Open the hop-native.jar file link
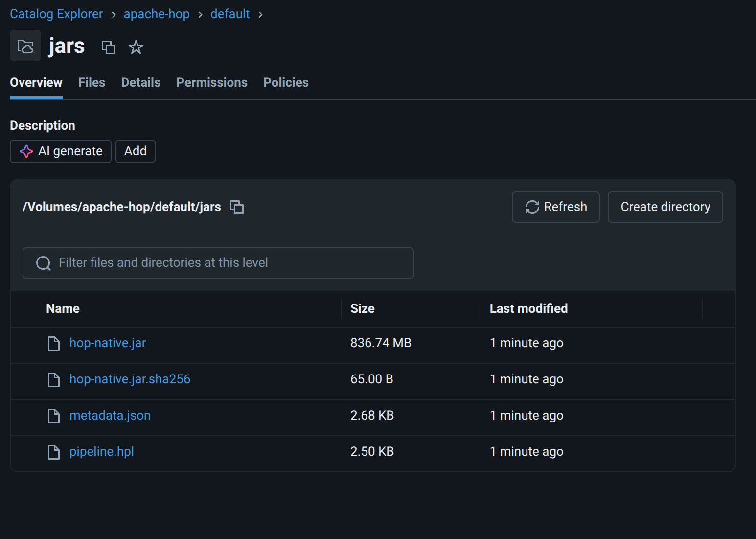 click(108, 343)
